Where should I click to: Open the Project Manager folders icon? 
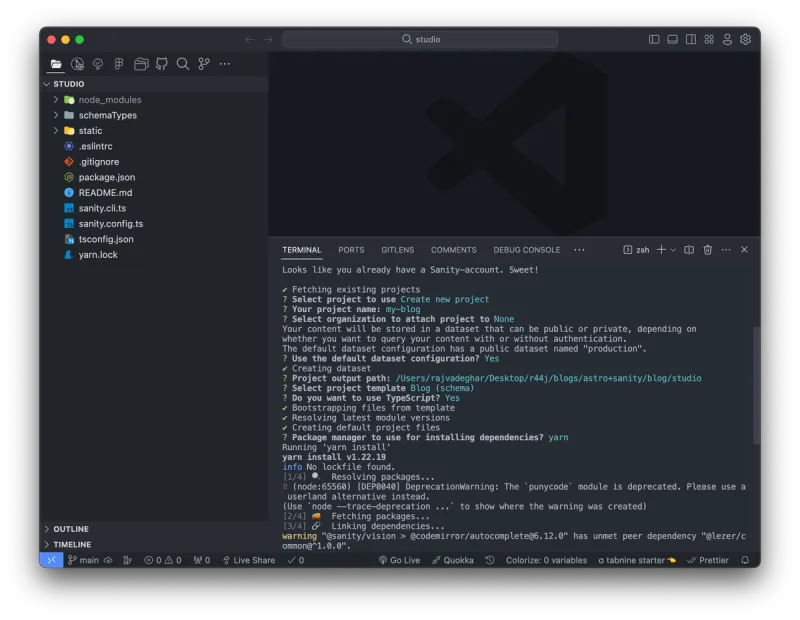[141, 64]
